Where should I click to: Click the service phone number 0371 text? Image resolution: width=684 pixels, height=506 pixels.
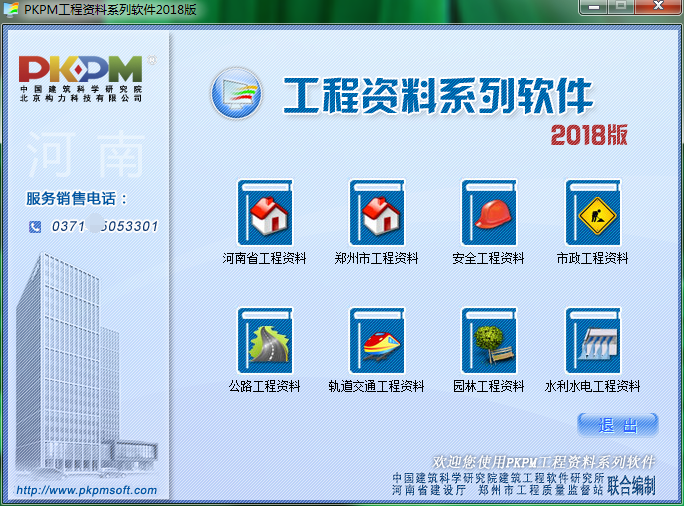(x=105, y=226)
